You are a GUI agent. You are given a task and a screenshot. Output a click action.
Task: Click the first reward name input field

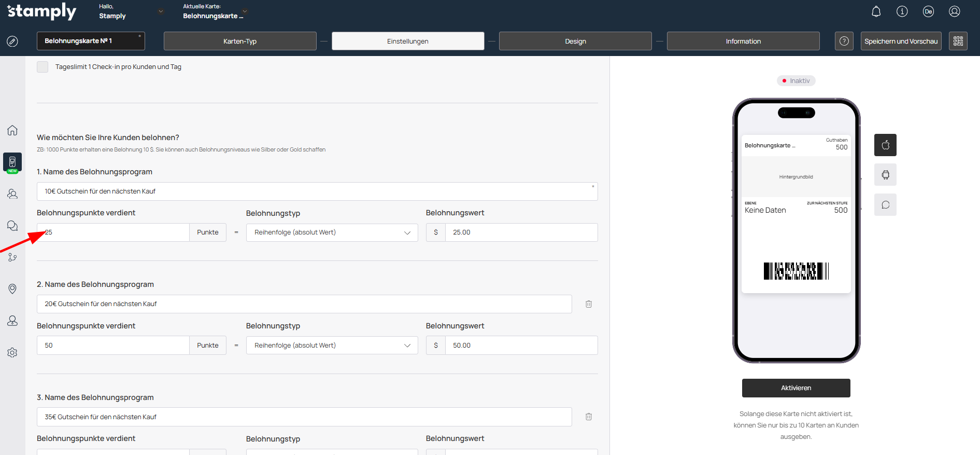tap(317, 191)
